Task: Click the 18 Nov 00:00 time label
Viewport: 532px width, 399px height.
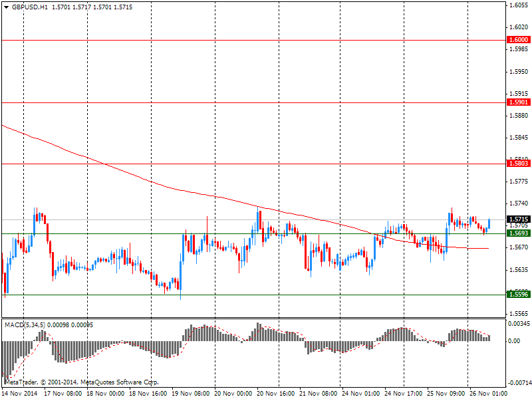Action: pos(105,394)
